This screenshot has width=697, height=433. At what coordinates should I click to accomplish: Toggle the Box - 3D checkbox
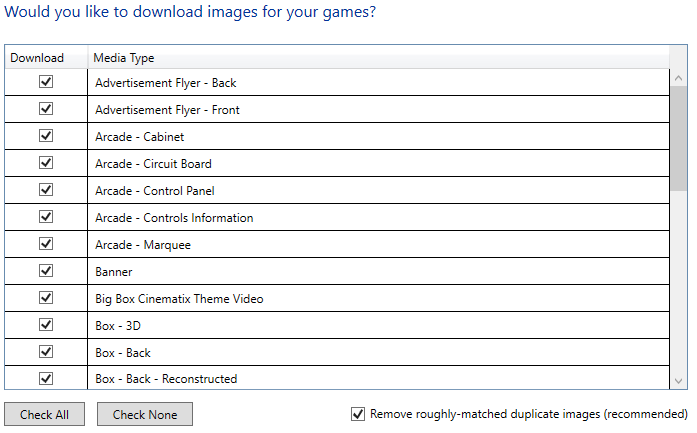pyautogui.click(x=46, y=325)
